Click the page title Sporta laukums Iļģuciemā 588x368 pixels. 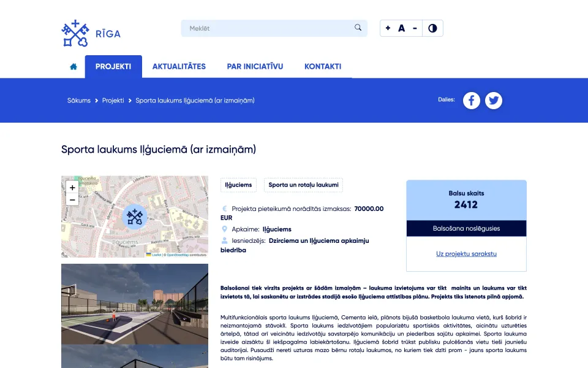coord(159,149)
